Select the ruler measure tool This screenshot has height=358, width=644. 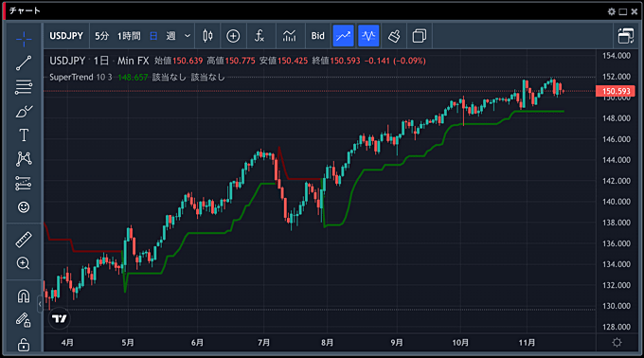tap(24, 240)
